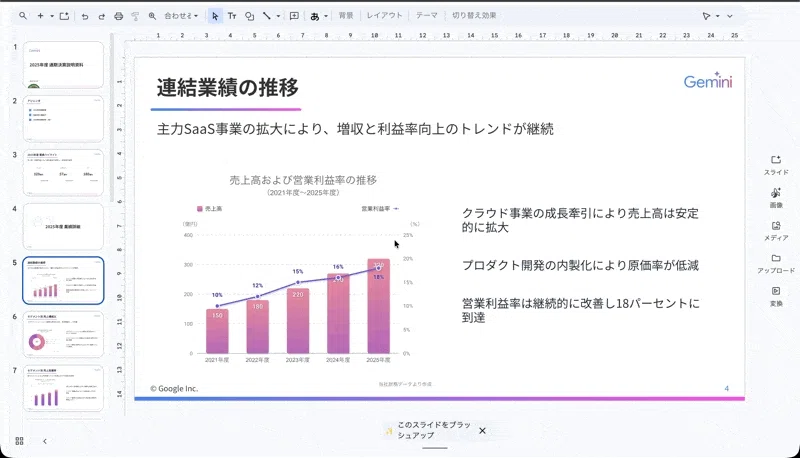
Task: Select the paint format roller icon
Action: click(135, 16)
